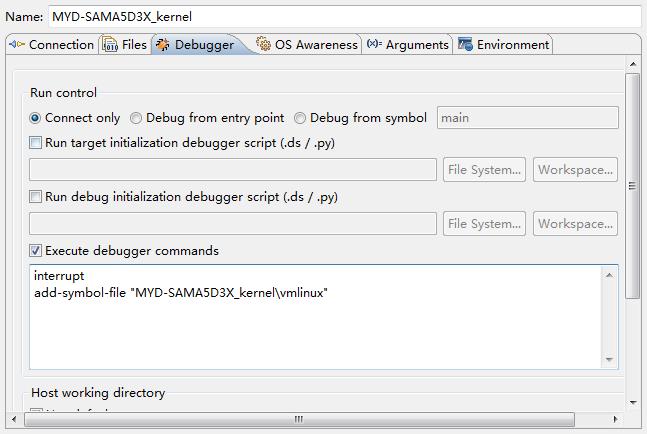Open the OS Awareness tab

(307, 45)
